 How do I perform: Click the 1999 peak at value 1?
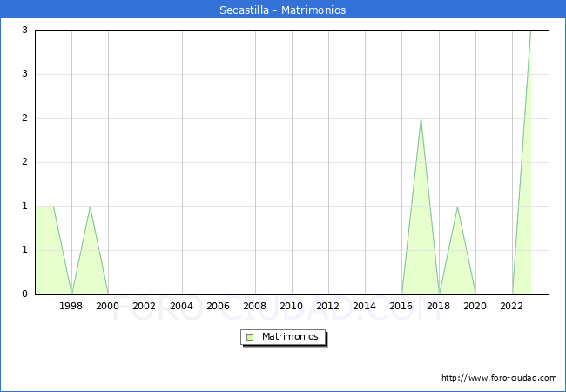pyautogui.click(x=90, y=207)
